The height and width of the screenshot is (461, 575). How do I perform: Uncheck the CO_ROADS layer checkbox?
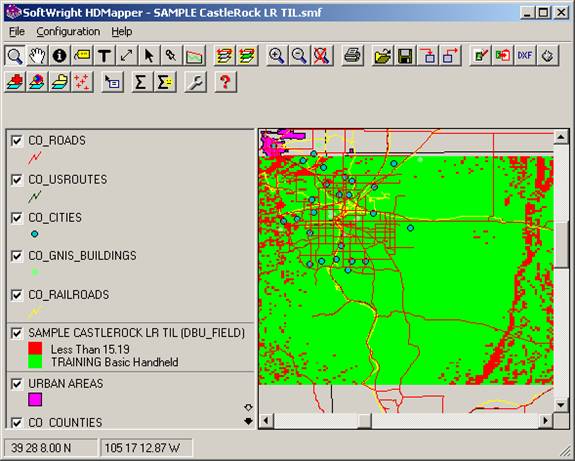tap(17, 141)
